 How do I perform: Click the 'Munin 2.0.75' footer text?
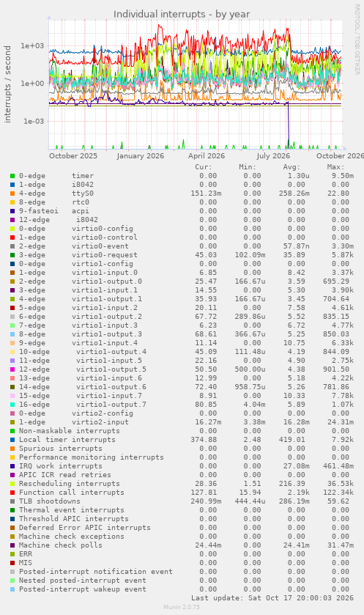pyautogui.click(x=182, y=607)
